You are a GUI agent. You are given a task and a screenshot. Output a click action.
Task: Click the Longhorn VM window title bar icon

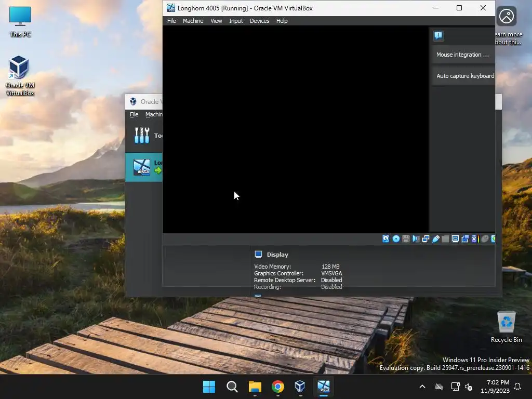tap(170, 8)
